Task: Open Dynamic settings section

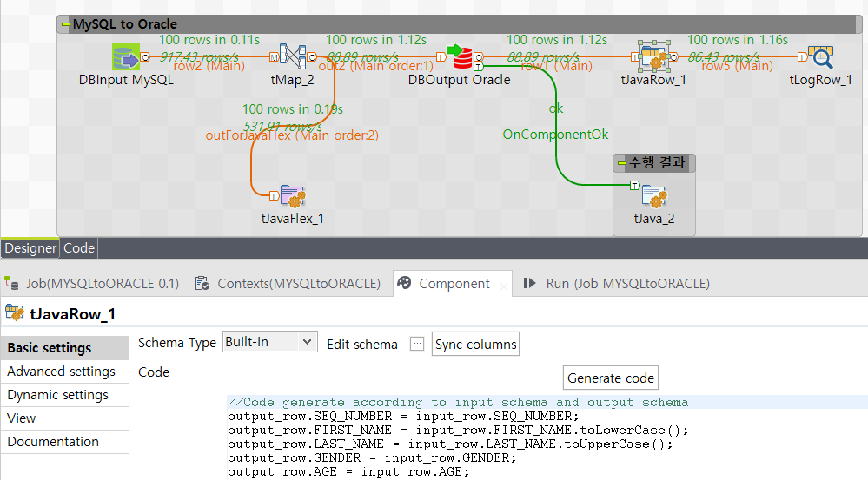Action: pyautogui.click(x=65, y=395)
